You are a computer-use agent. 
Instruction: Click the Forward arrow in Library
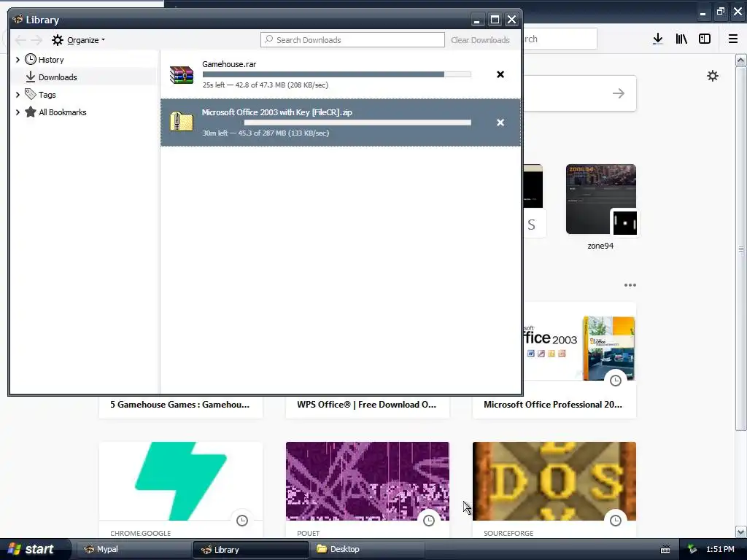36,40
